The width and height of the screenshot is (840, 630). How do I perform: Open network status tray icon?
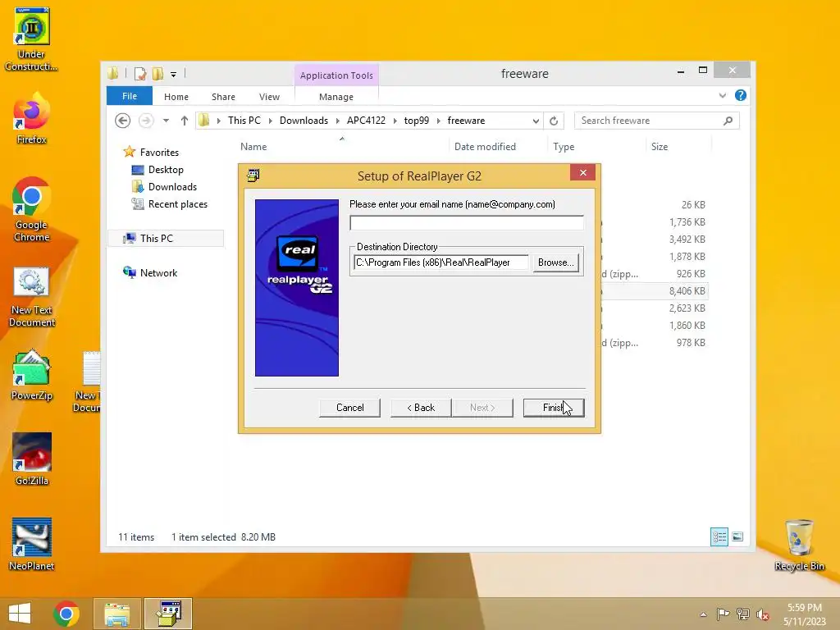click(x=743, y=614)
